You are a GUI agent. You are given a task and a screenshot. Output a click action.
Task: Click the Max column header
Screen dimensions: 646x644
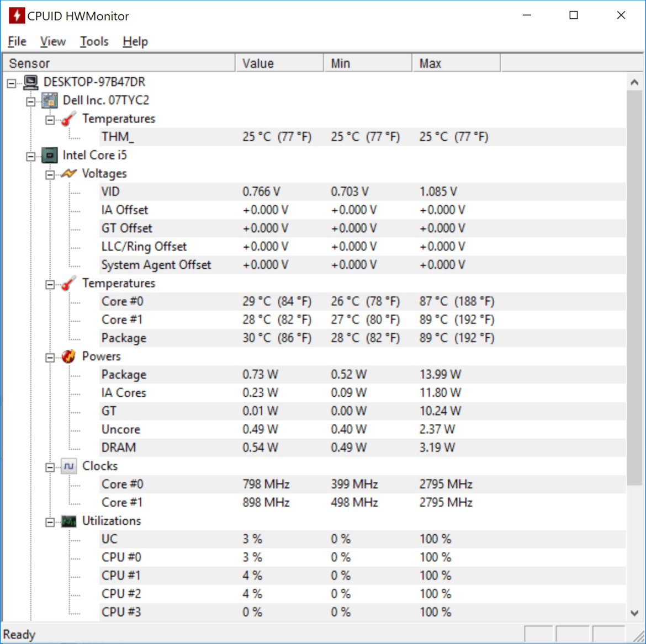(457, 63)
